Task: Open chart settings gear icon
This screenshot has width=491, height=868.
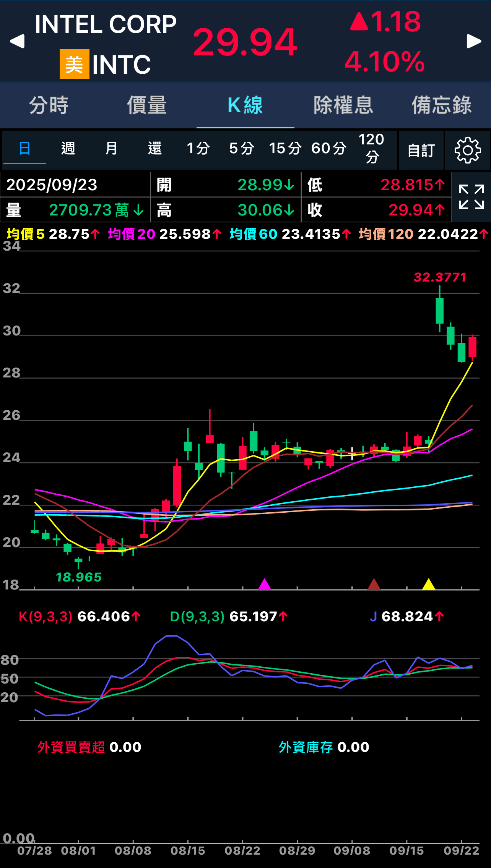Action: tap(467, 150)
